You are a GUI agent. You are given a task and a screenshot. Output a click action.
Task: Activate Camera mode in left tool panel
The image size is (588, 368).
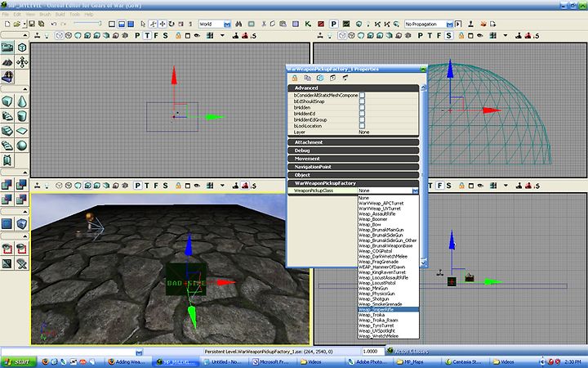pyautogui.click(x=7, y=47)
